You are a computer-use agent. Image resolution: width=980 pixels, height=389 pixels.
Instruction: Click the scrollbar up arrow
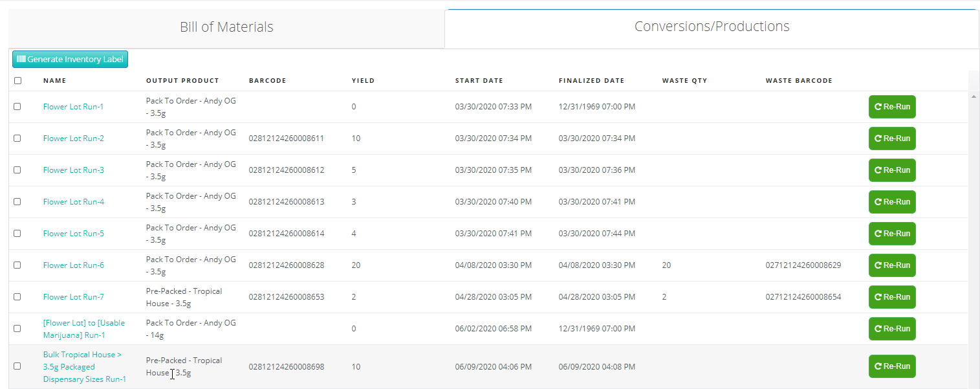point(974,96)
